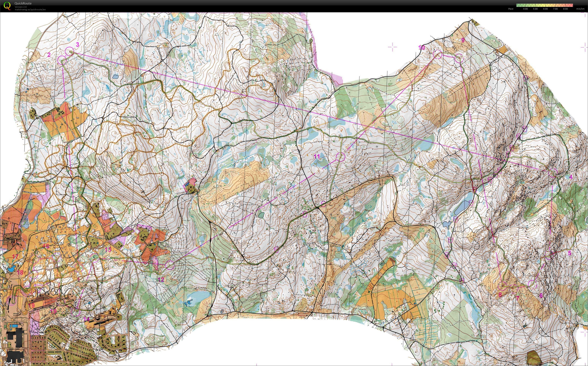Viewport: 588px width, 366px height.
Task: Select control circle number 9
Action: (x=459, y=58)
